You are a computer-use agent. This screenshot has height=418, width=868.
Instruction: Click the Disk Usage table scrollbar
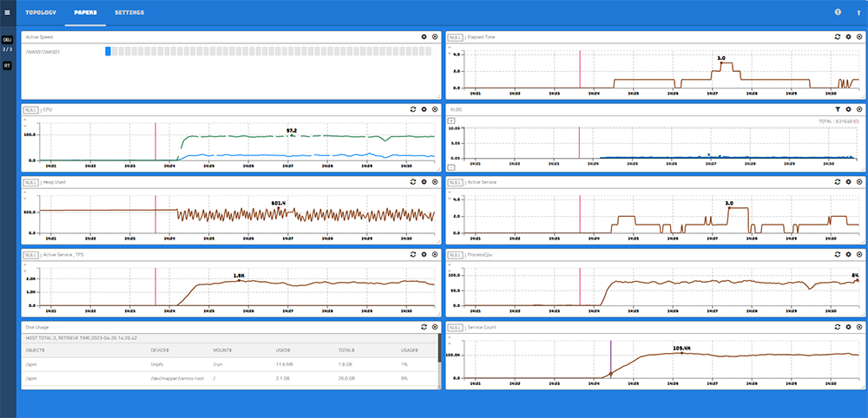[440, 349]
